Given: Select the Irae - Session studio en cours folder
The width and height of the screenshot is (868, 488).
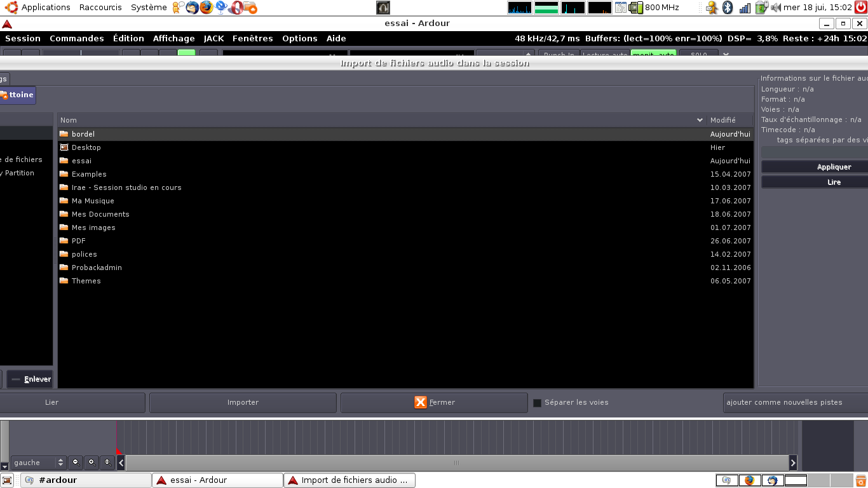Looking at the screenshot, I should pyautogui.click(x=126, y=187).
